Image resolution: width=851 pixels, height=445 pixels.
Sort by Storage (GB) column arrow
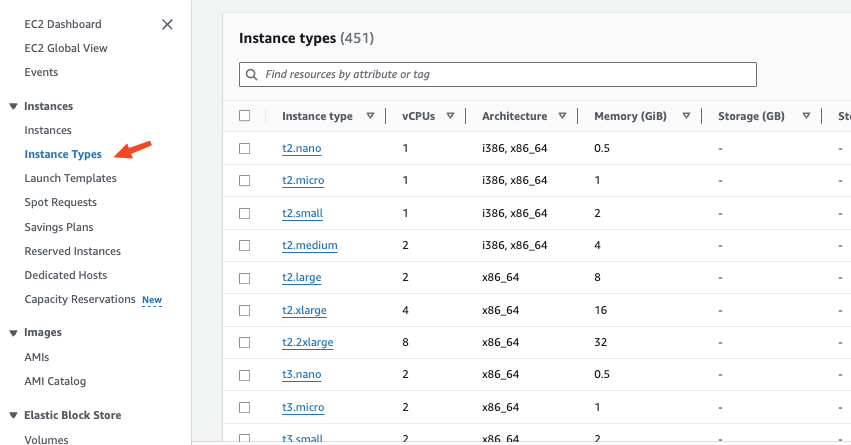point(806,116)
